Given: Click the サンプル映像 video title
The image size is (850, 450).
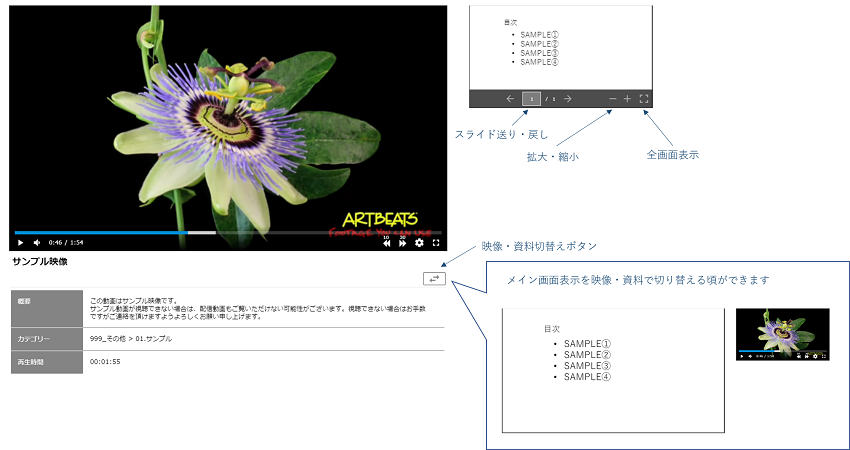Looking at the screenshot, I should tap(40, 262).
